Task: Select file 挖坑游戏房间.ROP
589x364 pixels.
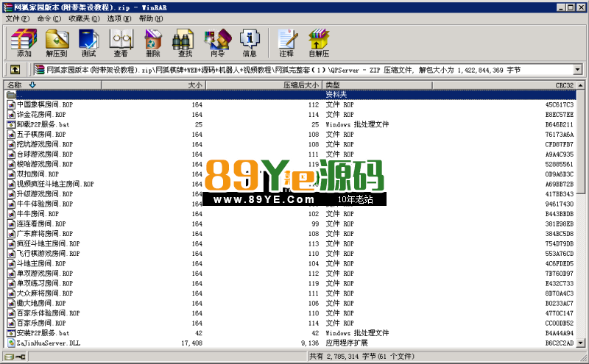Action: click(x=45, y=144)
